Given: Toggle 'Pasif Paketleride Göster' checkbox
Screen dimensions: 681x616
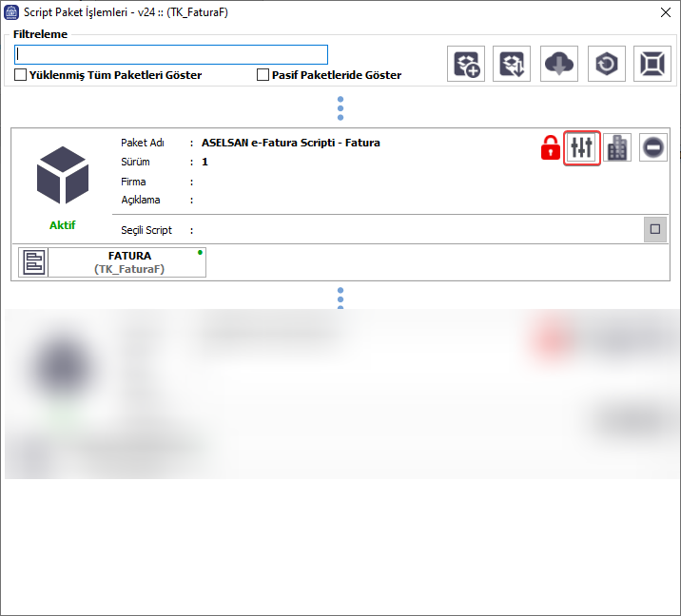Looking at the screenshot, I should (x=263, y=75).
